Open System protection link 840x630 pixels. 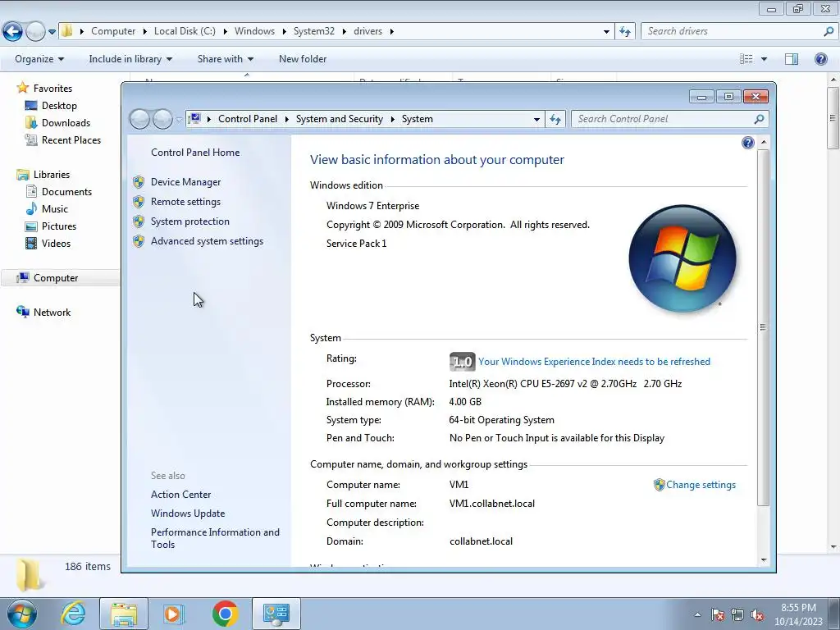pos(189,221)
